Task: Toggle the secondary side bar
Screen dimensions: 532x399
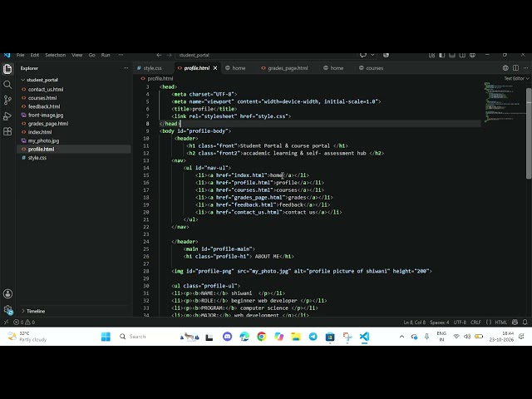Action: coord(462,55)
